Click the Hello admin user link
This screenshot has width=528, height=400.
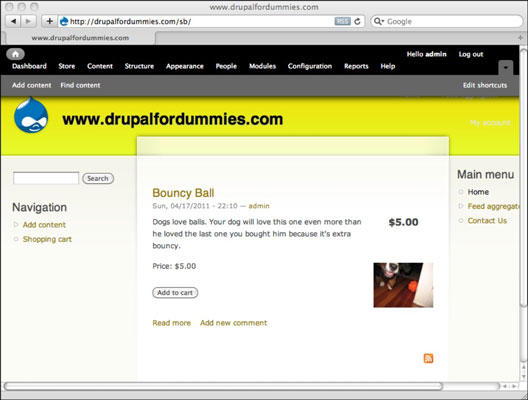coord(426,54)
